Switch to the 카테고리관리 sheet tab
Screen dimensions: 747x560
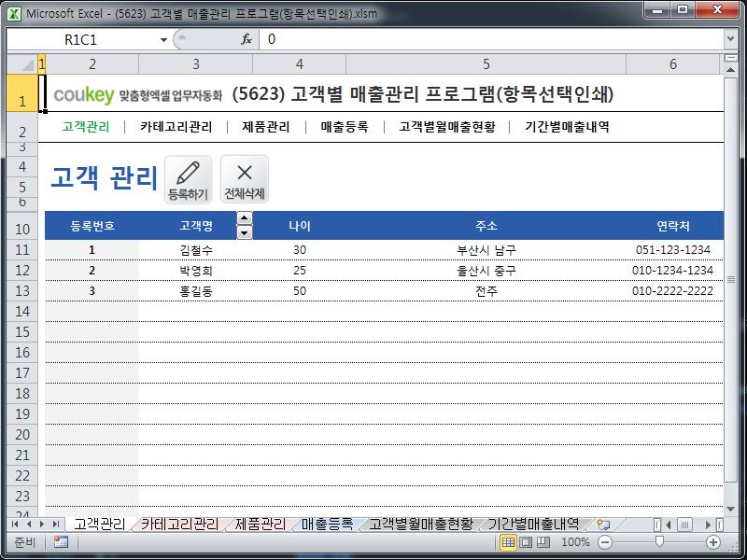pos(179,525)
